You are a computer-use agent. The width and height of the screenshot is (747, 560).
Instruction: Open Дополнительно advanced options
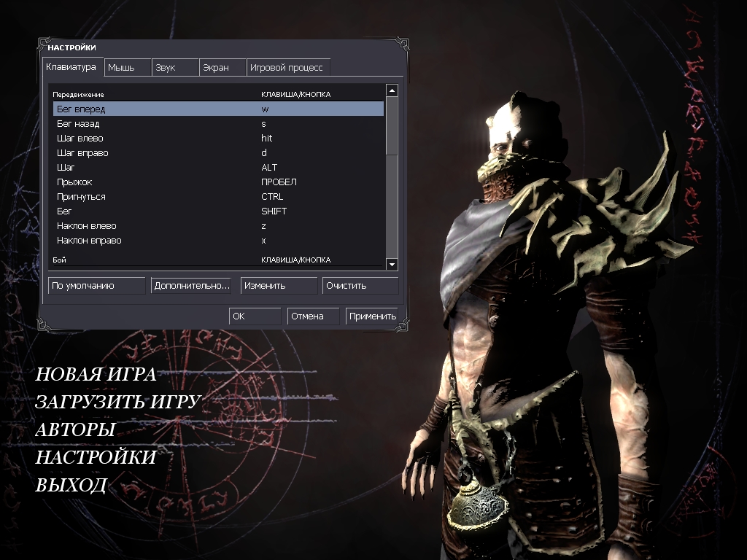tap(191, 286)
